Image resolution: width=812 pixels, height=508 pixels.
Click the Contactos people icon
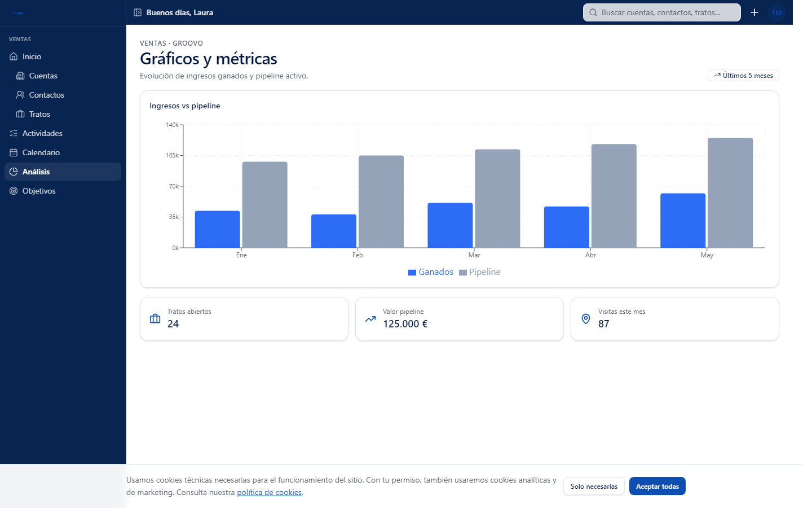20,95
